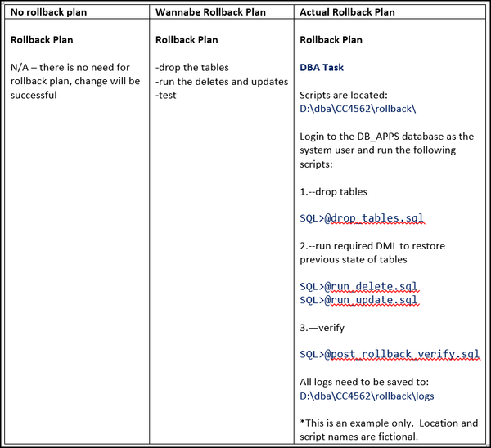Select the "-drop the tables" line

pyautogui.click(x=191, y=67)
